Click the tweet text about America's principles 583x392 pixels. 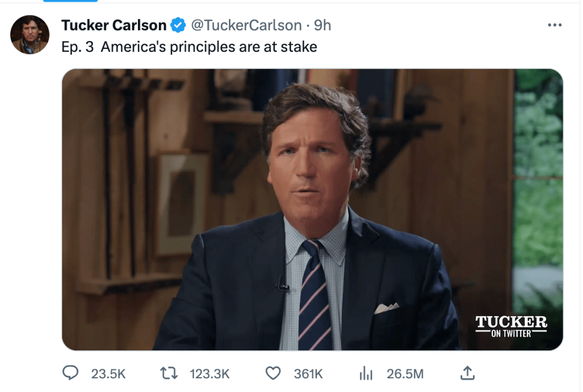pos(189,47)
